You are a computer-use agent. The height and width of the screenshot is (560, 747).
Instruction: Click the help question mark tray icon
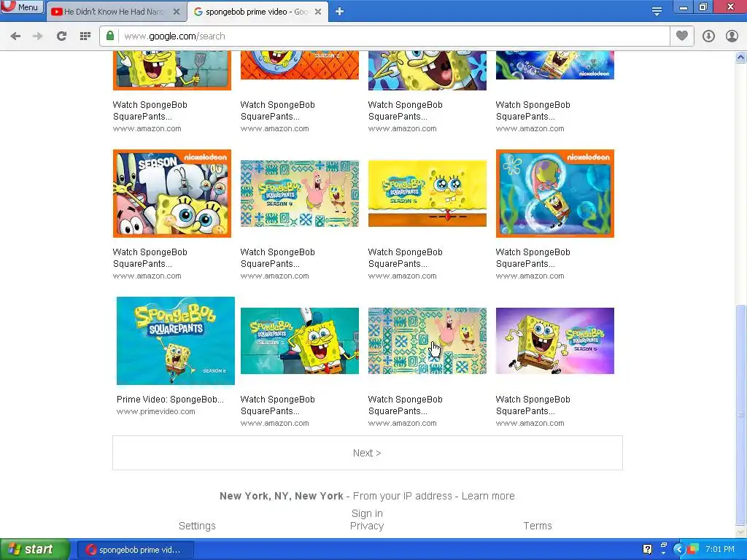[x=648, y=549]
